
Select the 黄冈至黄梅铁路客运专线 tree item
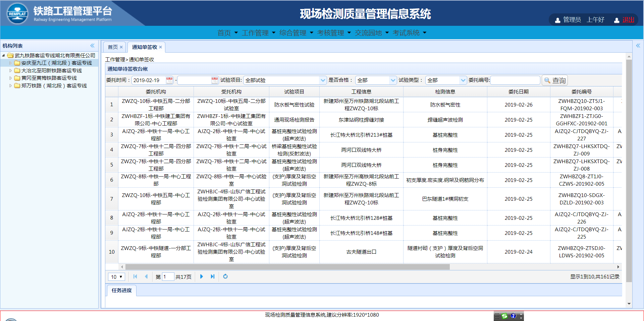(x=49, y=78)
